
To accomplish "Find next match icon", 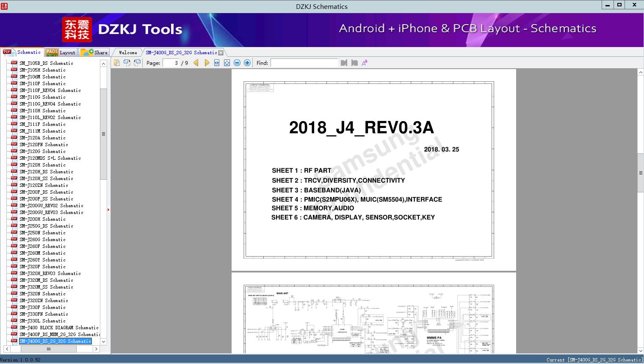I will pyautogui.click(x=354, y=63).
